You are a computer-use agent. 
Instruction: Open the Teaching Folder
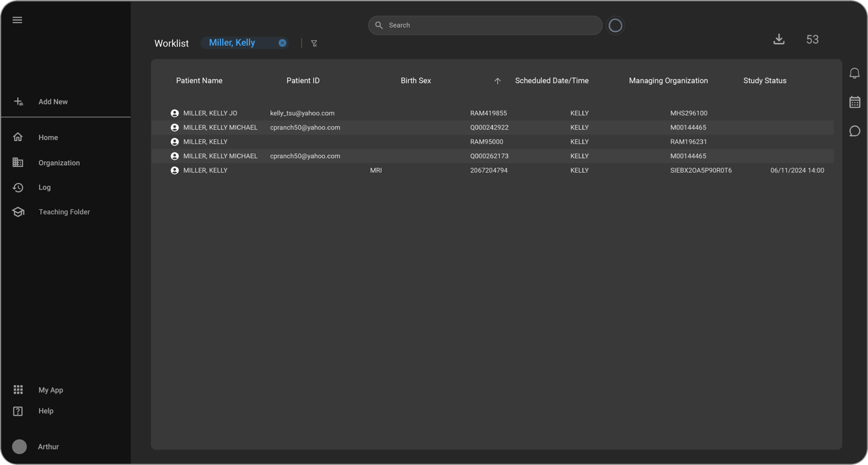64,212
